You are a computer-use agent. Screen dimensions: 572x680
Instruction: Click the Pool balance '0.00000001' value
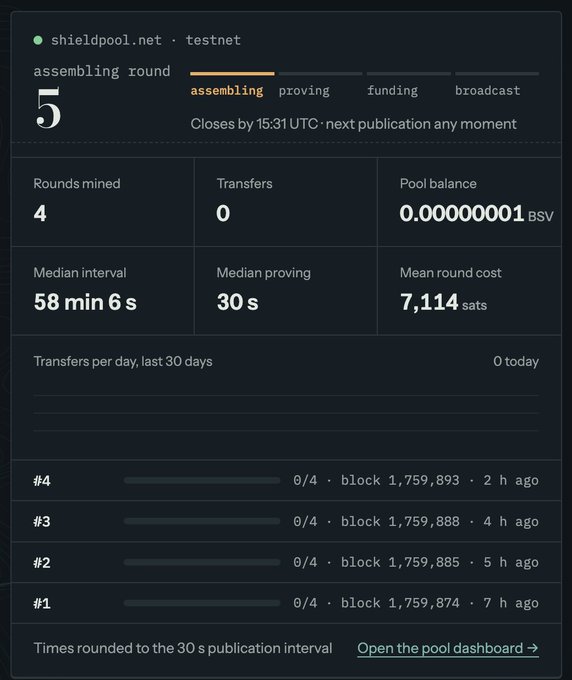[x=462, y=213]
